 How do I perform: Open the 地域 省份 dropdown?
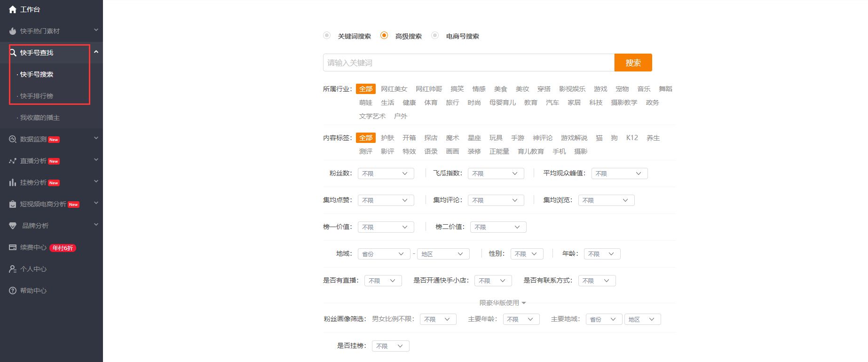[x=384, y=254]
